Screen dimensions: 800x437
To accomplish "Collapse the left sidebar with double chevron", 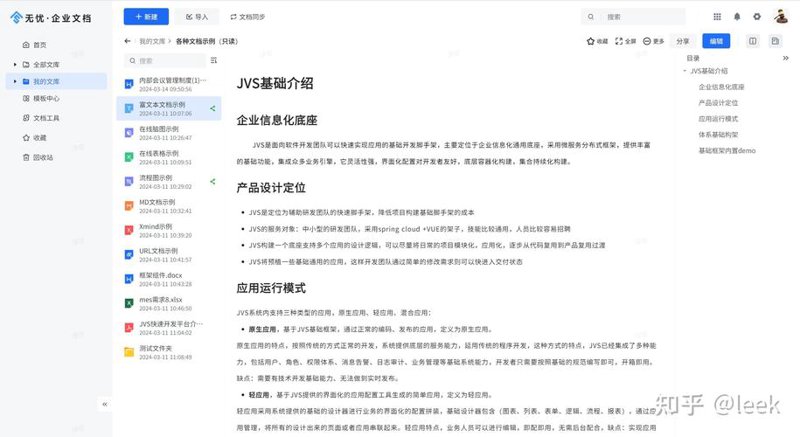I will click(x=105, y=404).
